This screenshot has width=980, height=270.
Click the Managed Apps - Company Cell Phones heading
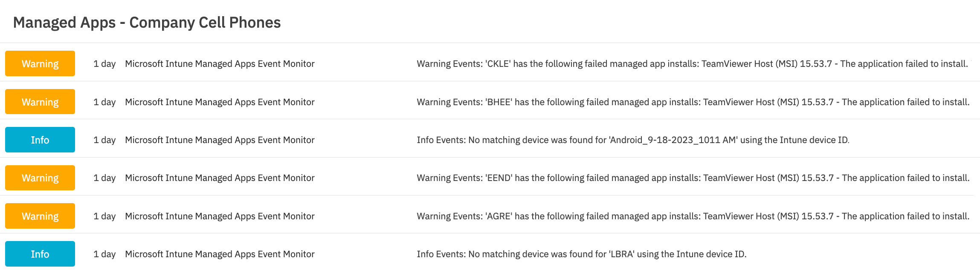pos(147,23)
